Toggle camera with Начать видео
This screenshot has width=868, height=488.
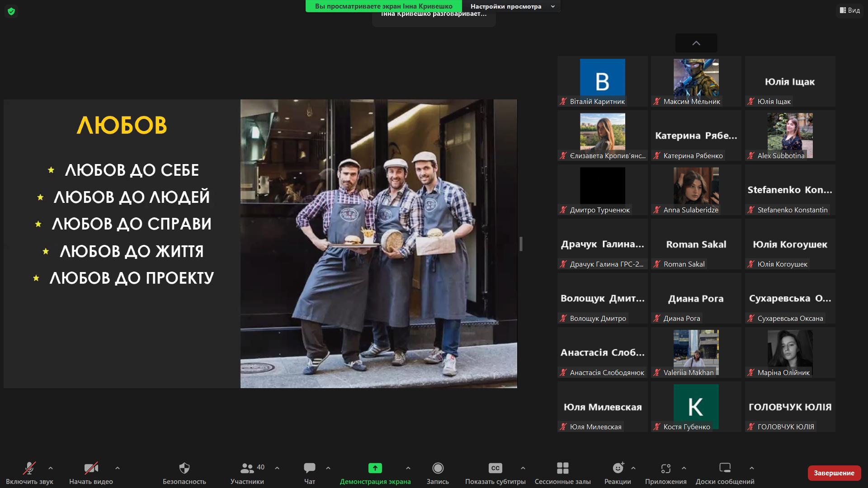tap(91, 468)
